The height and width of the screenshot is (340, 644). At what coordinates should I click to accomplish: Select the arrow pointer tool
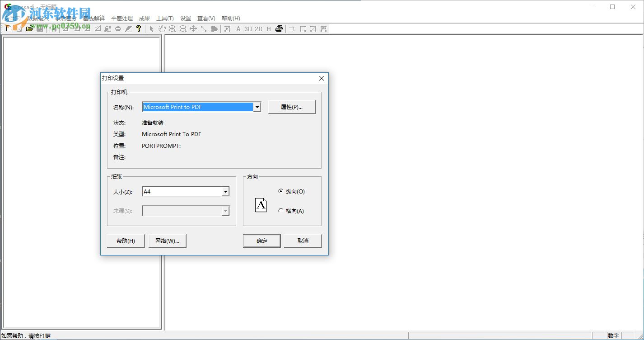152,28
